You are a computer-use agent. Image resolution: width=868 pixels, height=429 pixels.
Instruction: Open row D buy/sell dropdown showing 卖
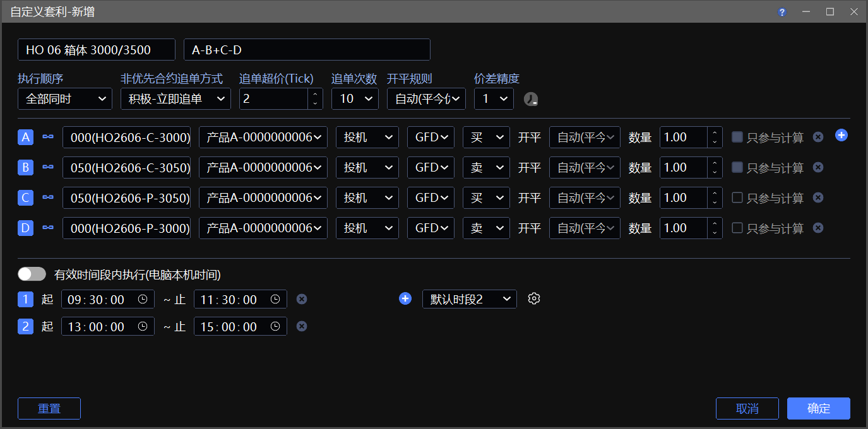(486, 228)
